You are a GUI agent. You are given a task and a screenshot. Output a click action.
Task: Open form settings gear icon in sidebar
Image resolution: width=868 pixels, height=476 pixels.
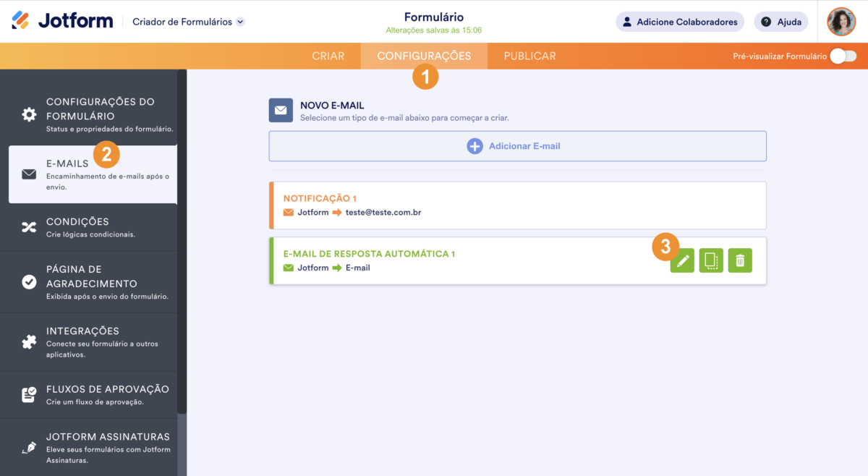tap(29, 114)
